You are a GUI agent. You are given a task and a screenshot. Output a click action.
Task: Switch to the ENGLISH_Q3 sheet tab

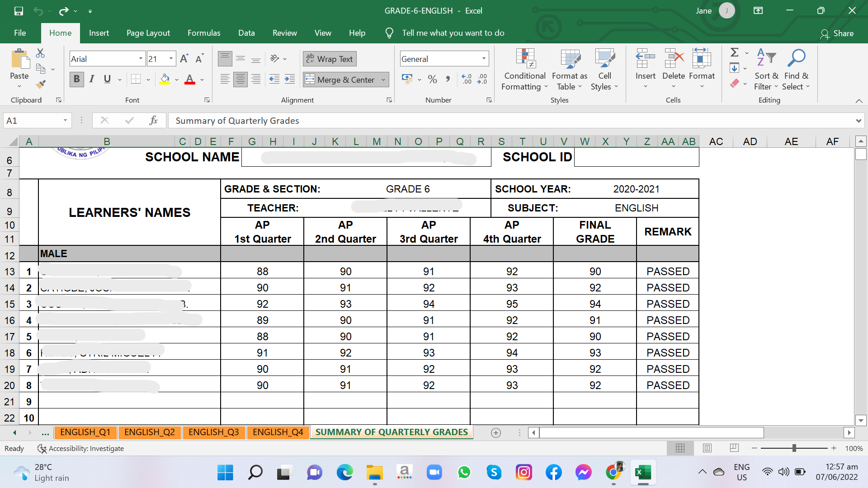pyautogui.click(x=213, y=432)
